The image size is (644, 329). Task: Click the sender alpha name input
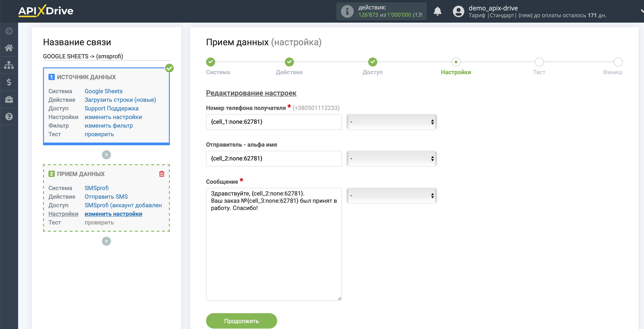point(274,159)
